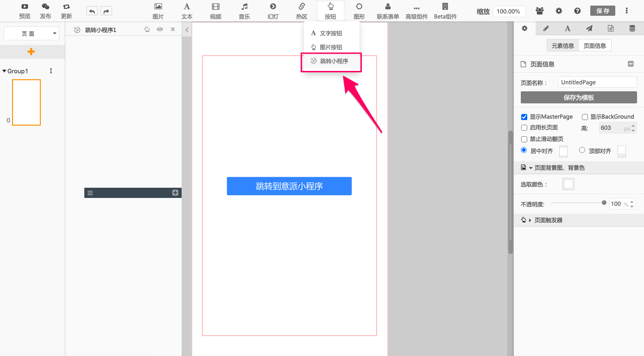Add new page with orange plus
Viewport: 644px width, 356px height.
tap(31, 52)
